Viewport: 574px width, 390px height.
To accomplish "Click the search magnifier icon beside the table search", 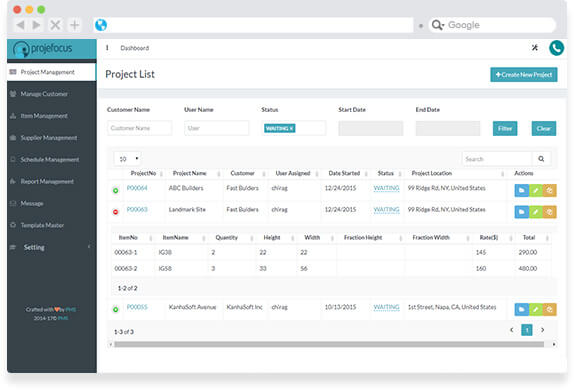I will pos(541,159).
